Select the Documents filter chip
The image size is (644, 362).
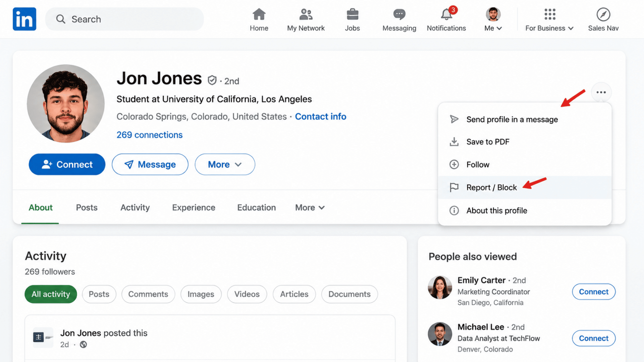350,294
